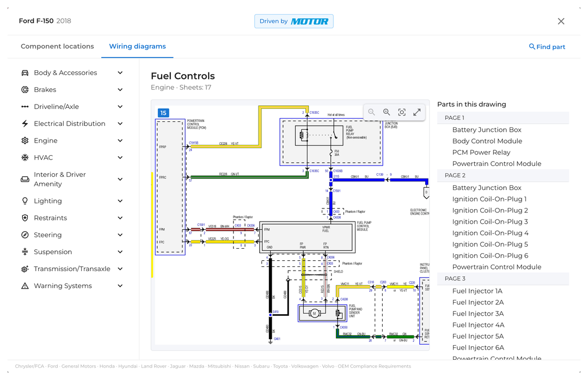588x380 pixels.
Task: Select Ignition Coil-On-Plug 5 part
Action: pos(490,244)
